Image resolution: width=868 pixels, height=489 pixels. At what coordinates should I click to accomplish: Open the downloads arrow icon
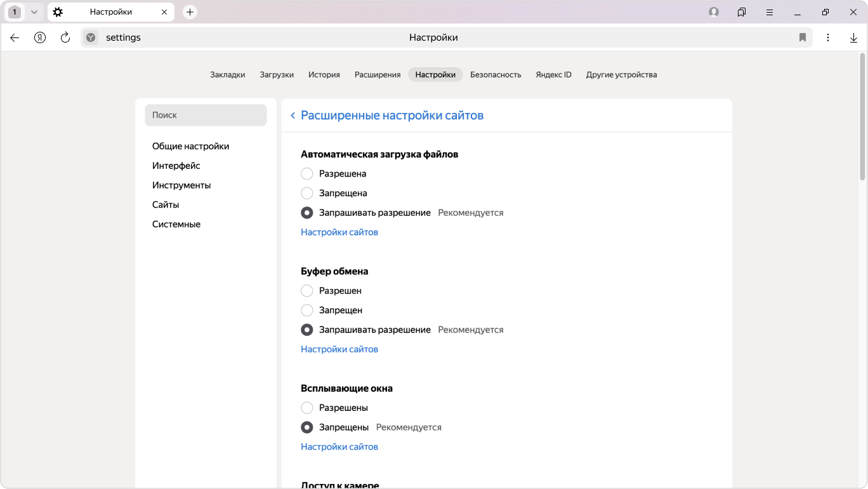(x=853, y=38)
